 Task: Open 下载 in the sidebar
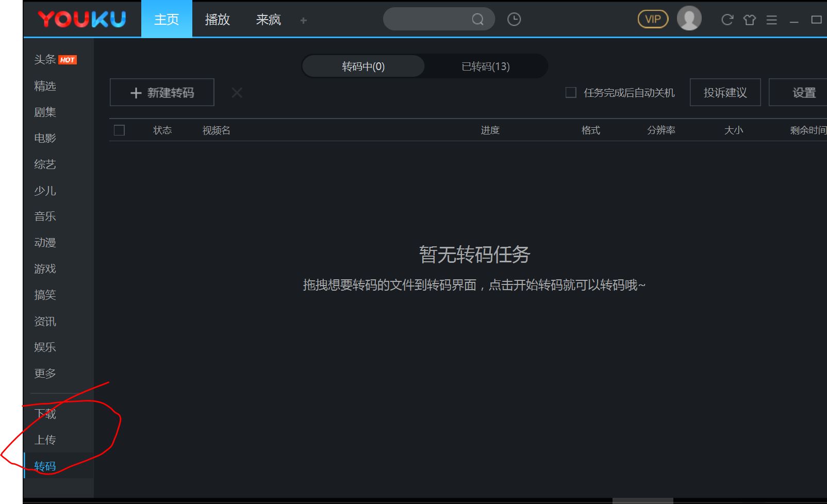pyautogui.click(x=45, y=413)
